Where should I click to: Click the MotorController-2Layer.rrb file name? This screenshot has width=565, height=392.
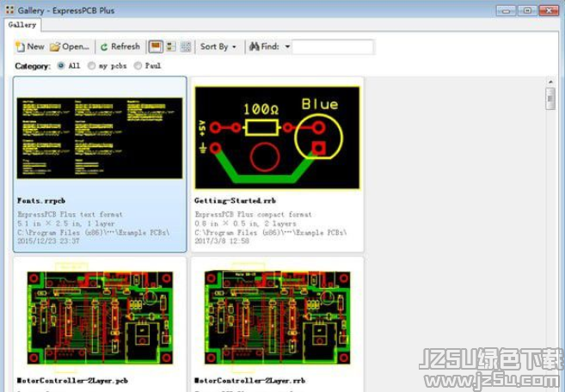tap(249, 381)
